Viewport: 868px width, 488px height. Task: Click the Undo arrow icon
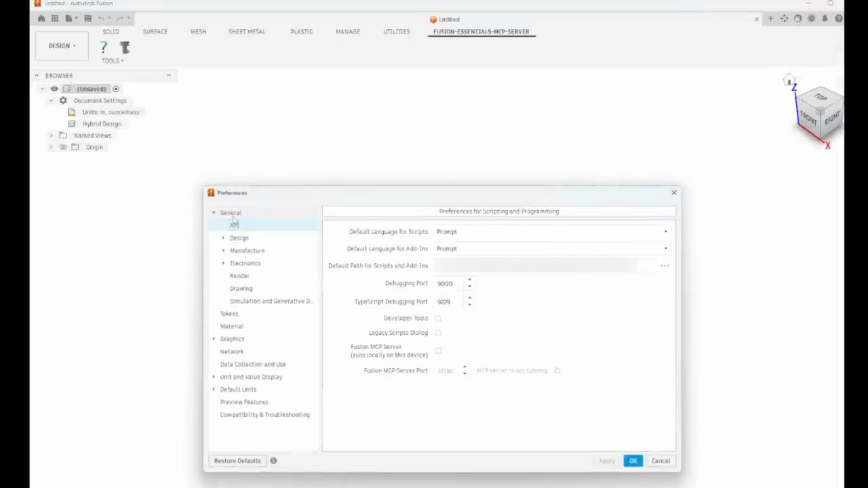coord(102,18)
